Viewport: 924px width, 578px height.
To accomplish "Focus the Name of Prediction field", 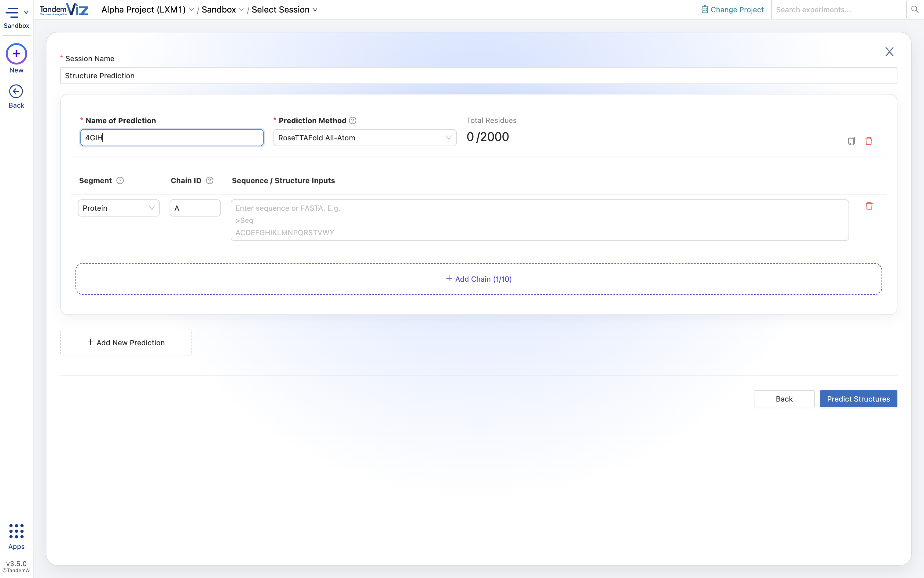I will point(172,138).
